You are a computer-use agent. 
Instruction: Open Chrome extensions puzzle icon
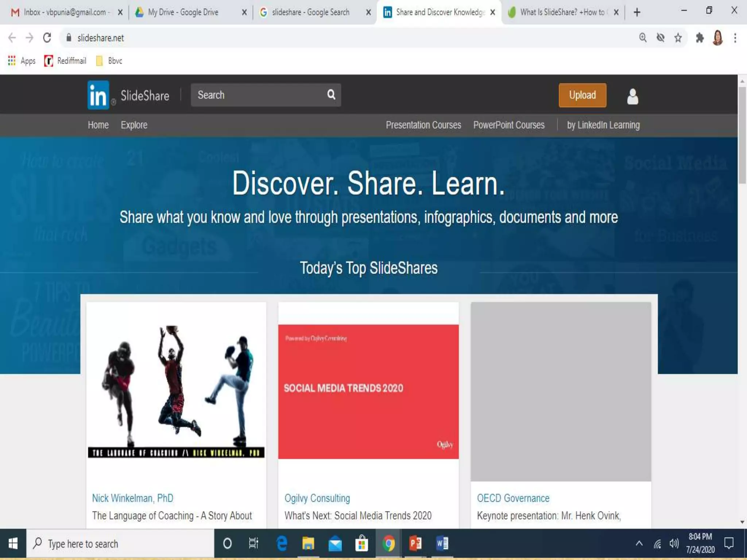(x=699, y=38)
